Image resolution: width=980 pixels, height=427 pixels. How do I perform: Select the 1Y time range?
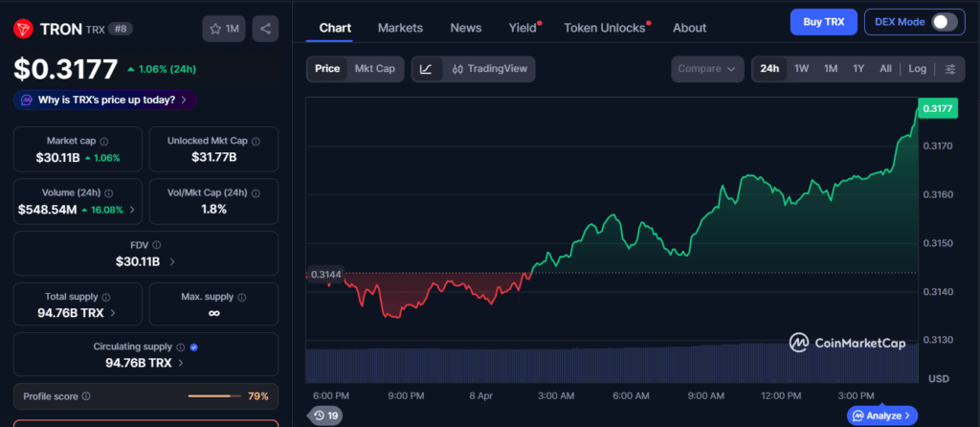click(858, 69)
